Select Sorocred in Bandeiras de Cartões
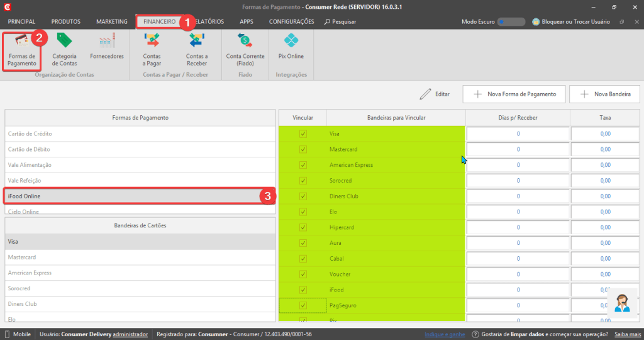 pyautogui.click(x=140, y=288)
